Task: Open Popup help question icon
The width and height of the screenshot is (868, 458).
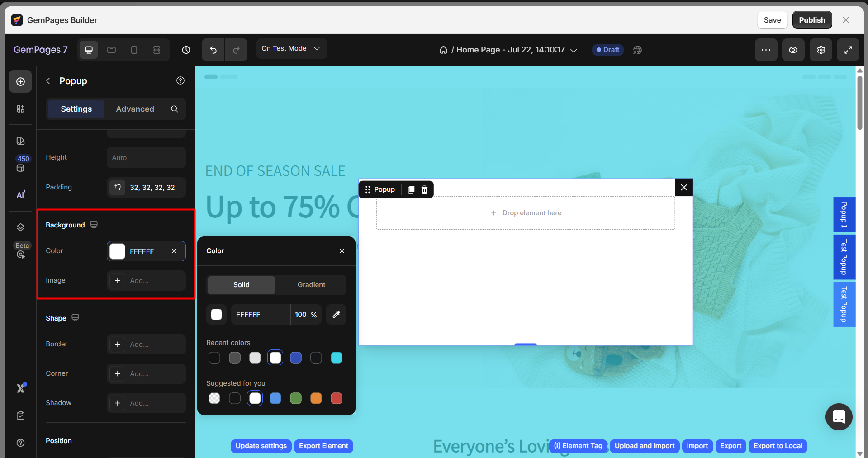Action: pos(180,80)
